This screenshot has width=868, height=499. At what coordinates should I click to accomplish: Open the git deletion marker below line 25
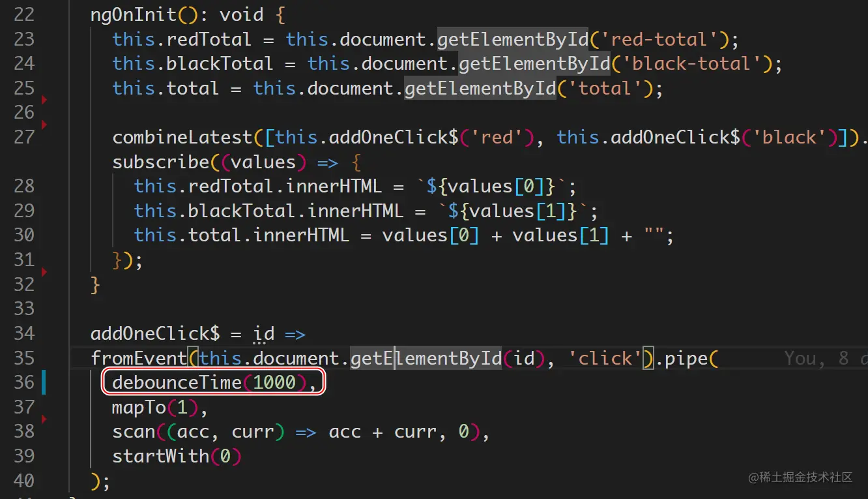click(x=44, y=100)
